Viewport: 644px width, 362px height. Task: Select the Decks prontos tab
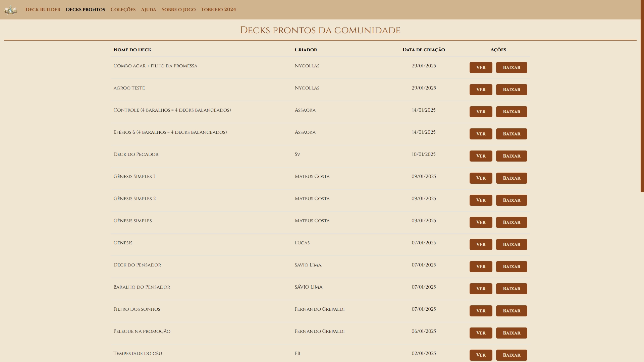(x=85, y=9)
